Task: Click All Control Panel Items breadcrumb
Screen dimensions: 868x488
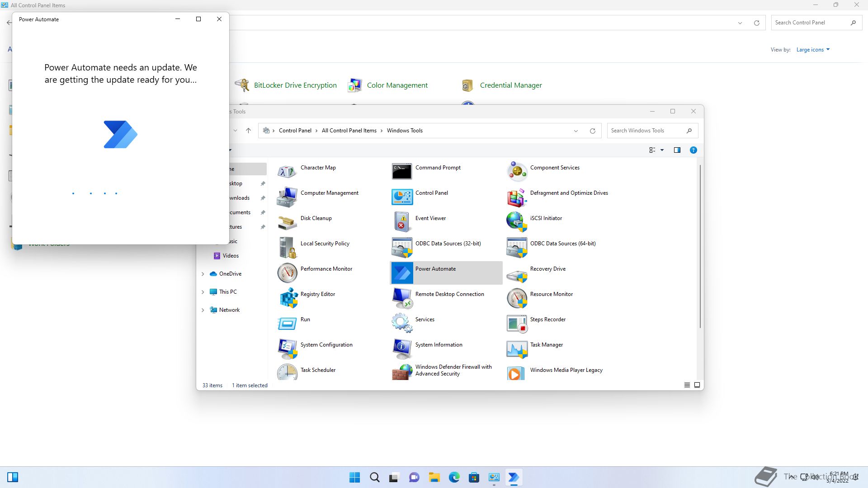Action: [x=349, y=131]
